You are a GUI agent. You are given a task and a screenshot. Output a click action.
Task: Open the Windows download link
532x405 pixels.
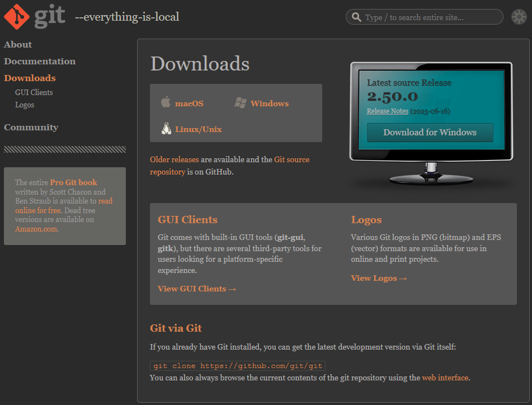tap(270, 103)
